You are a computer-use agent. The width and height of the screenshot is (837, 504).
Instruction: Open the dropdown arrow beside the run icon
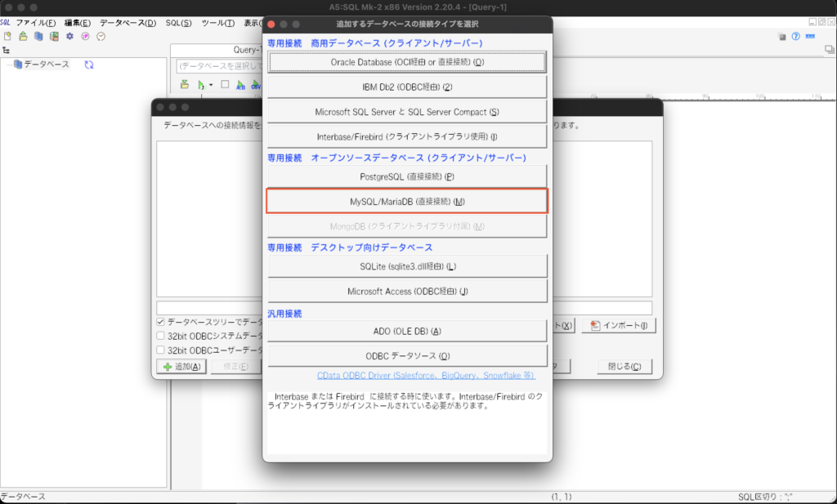(x=210, y=85)
